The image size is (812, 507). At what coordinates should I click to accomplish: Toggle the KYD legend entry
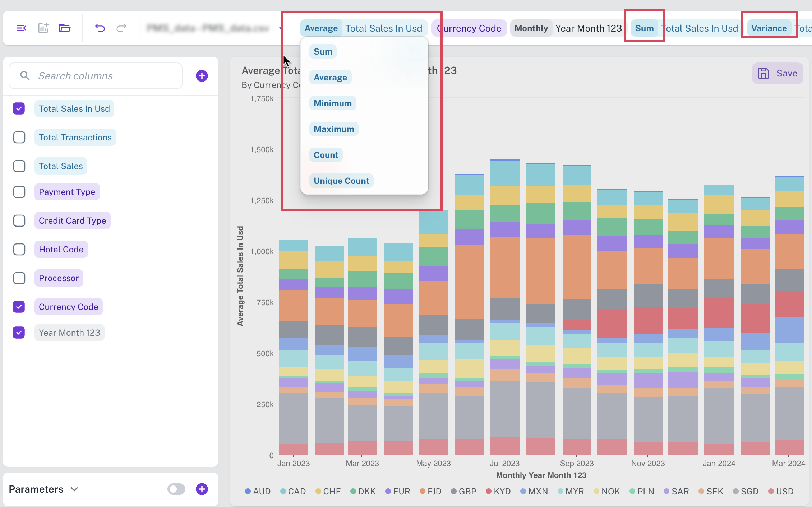click(498, 491)
